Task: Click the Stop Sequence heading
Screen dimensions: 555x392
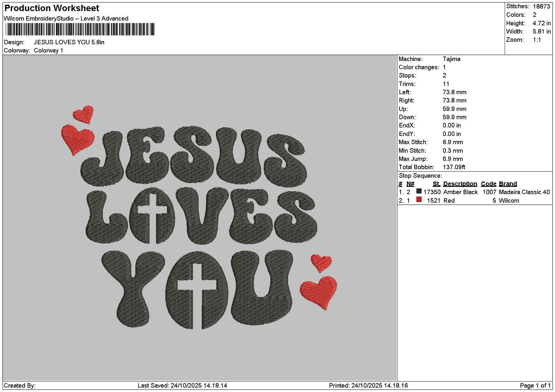Action: [x=420, y=176]
